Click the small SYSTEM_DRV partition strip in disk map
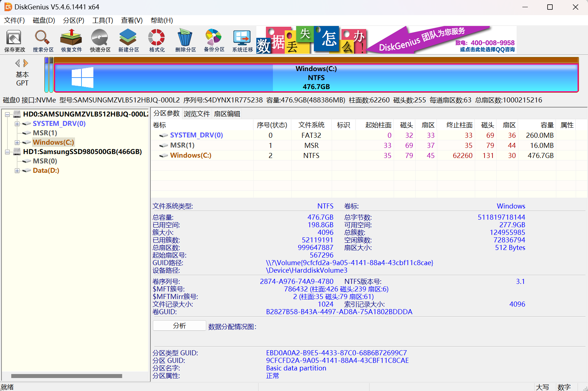The height and width of the screenshot is (391, 588). click(47, 75)
